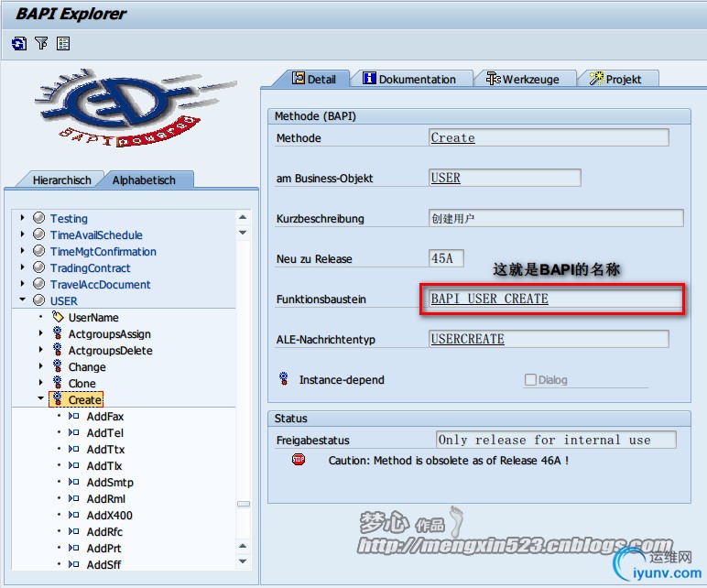Click the Change method gear icon

click(58, 366)
